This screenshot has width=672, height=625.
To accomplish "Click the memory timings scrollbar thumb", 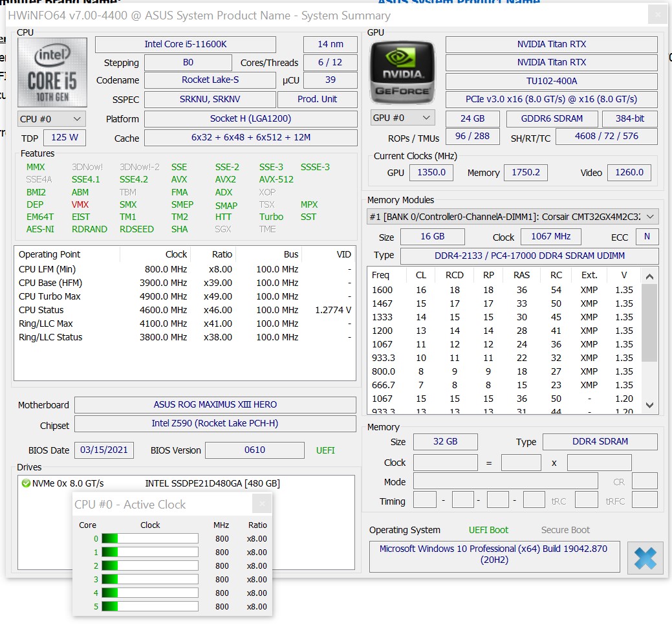I will tap(649, 322).
